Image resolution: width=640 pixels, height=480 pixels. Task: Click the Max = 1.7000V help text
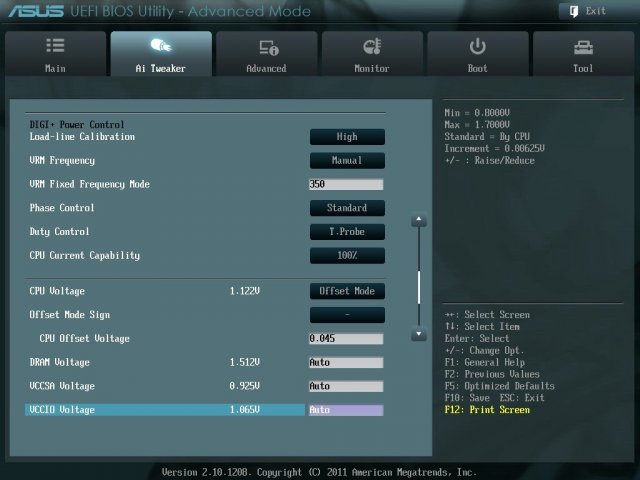tap(477, 124)
